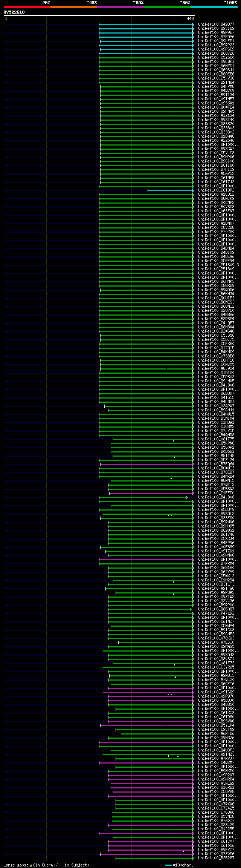This screenshot has height=868, width=241.
Task: Select the UniRef100_C6TNZ7 label
Action: pyautogui.click(x=216, y=622)
